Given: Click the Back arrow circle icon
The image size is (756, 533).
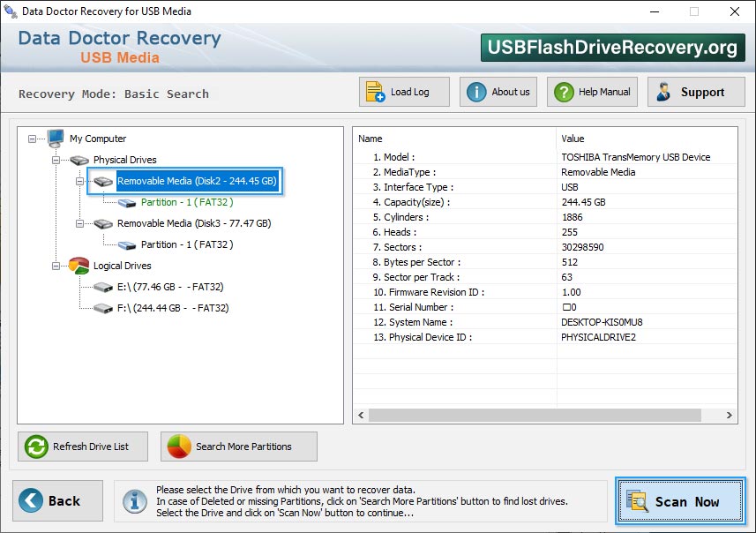Looking at the screenshot, I should [31, 500].
